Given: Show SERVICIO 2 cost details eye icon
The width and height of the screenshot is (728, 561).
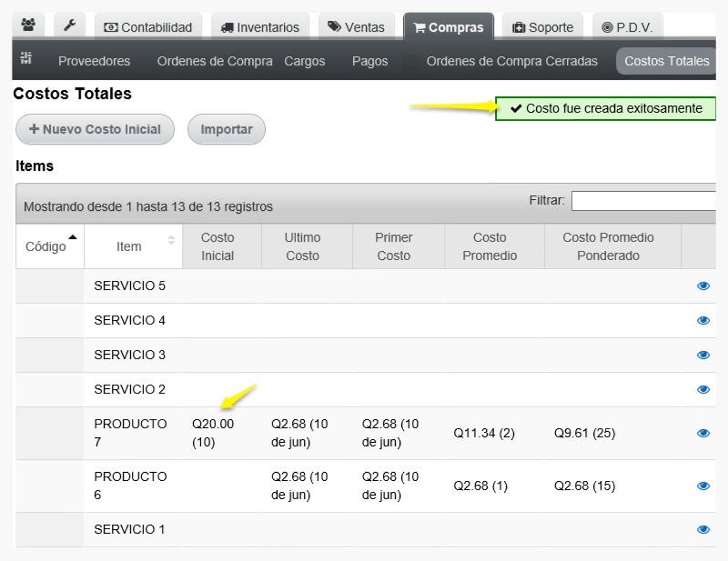Looking at the screenshot, I should [x=703, y=389].
